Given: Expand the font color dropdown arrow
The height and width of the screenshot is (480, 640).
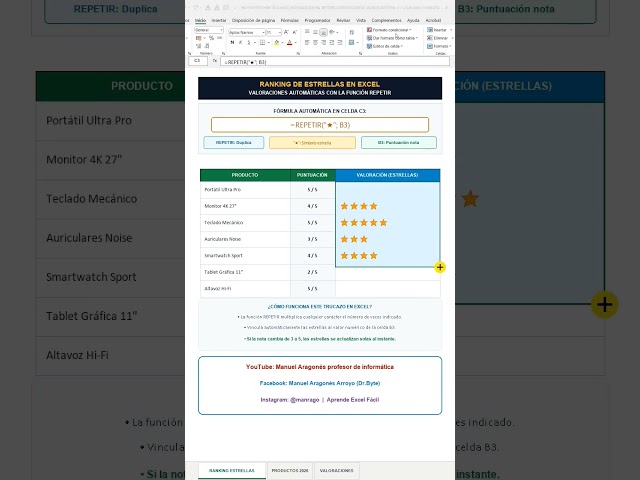Looking at the screenshot, I should [x=296, y=42].
